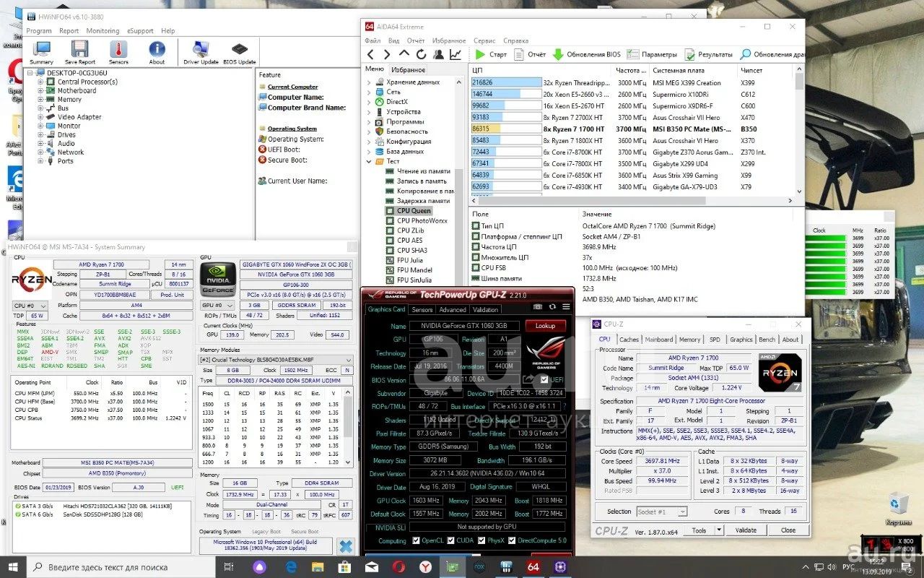Open AIDA64 Отчёт toolbar item
Screen dimensions: 924x578
click(530, 54)
